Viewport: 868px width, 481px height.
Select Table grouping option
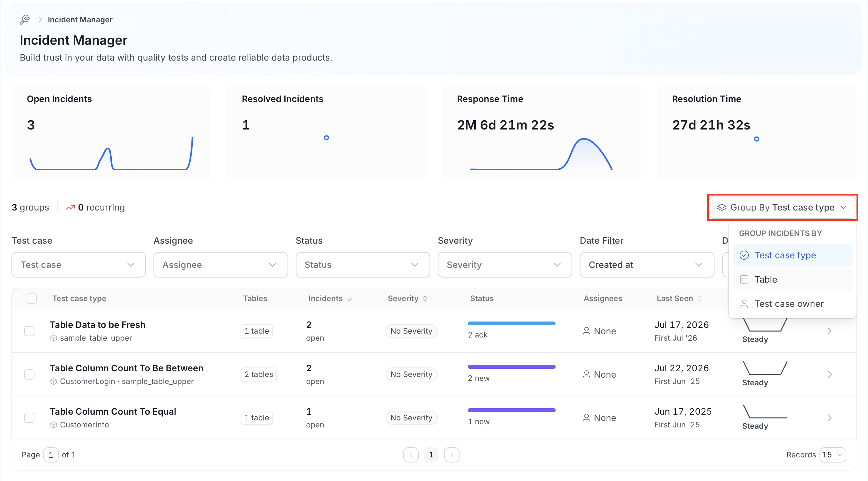click(792, 279)
